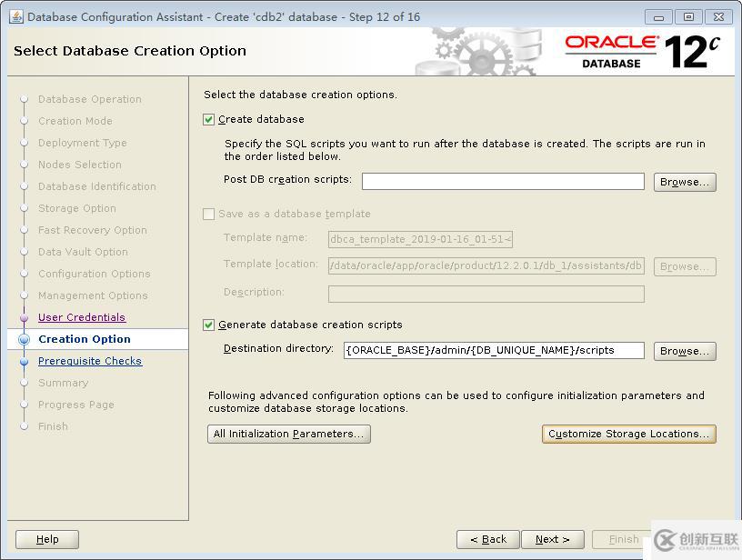This screenshot has height=560, width=742.
Task: Select Data Vault Option step
Action: [84, 252]
